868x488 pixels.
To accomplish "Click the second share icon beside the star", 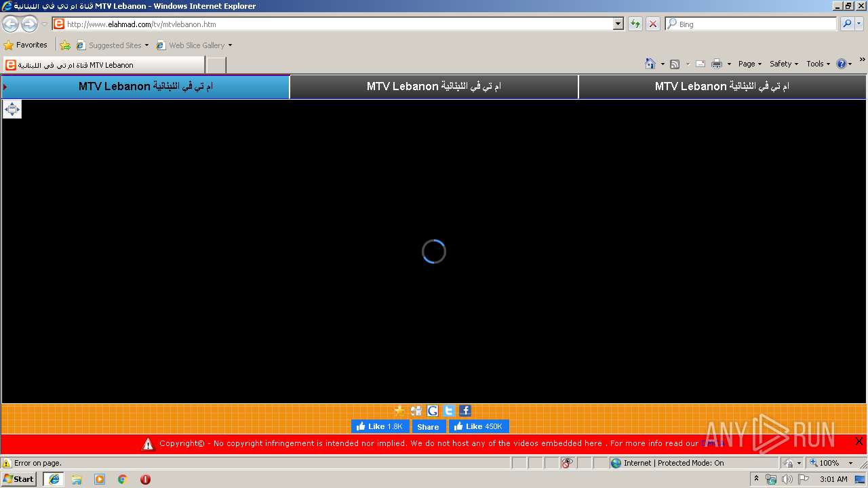I will (x=416, y=411).
